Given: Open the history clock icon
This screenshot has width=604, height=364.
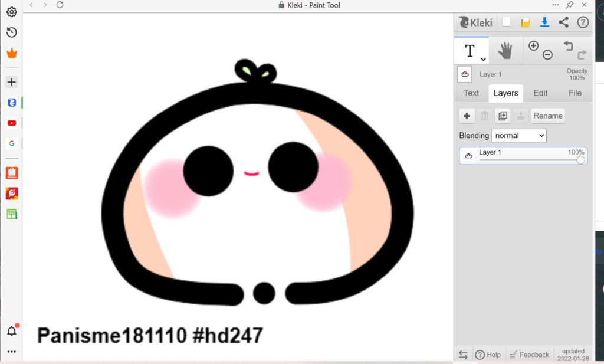Looking at the screenshot, I should click(12, 32).
